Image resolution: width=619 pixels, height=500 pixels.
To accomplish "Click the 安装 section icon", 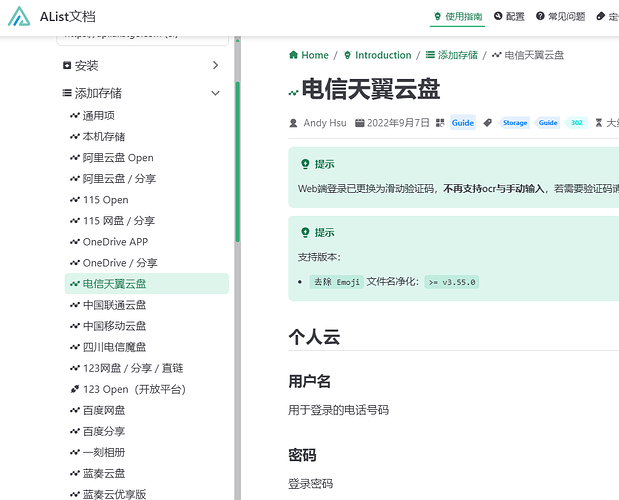I will pyautogui.click(x=67, y=65).
